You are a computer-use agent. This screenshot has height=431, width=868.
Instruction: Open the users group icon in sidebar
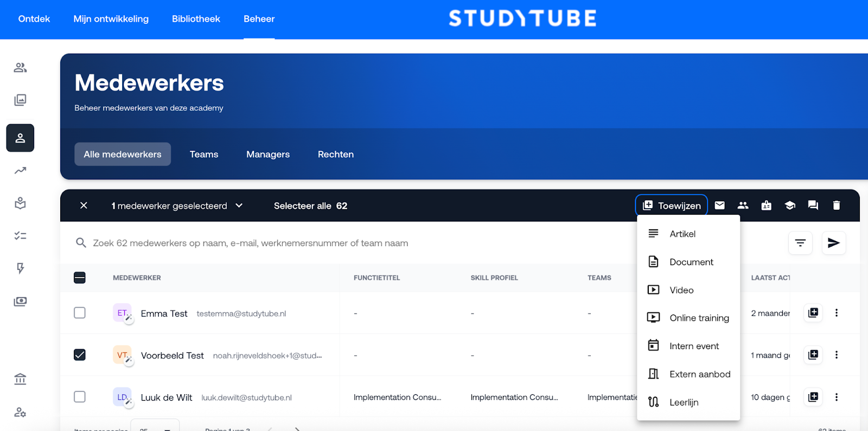click(20, 68)
